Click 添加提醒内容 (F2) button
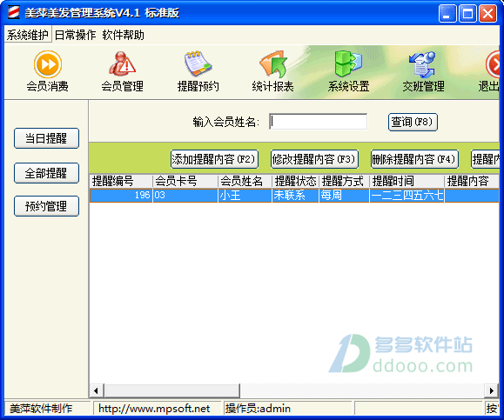504x420 pixels. [214, 159]
